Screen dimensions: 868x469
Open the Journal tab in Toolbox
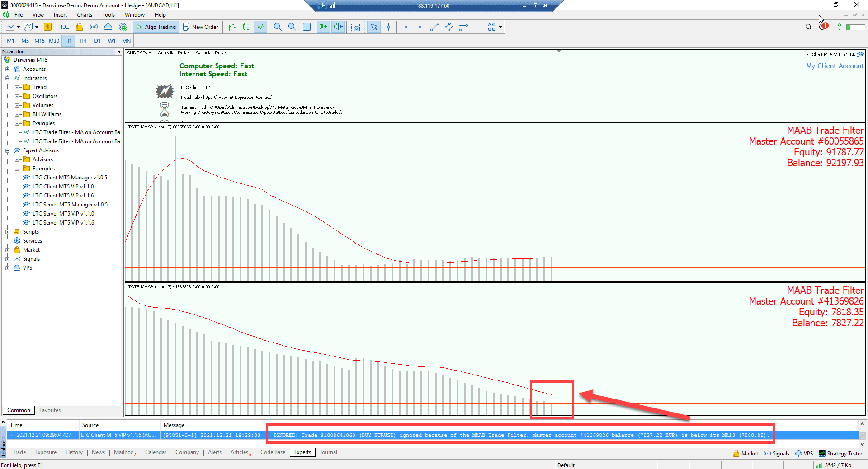(328, 452)
